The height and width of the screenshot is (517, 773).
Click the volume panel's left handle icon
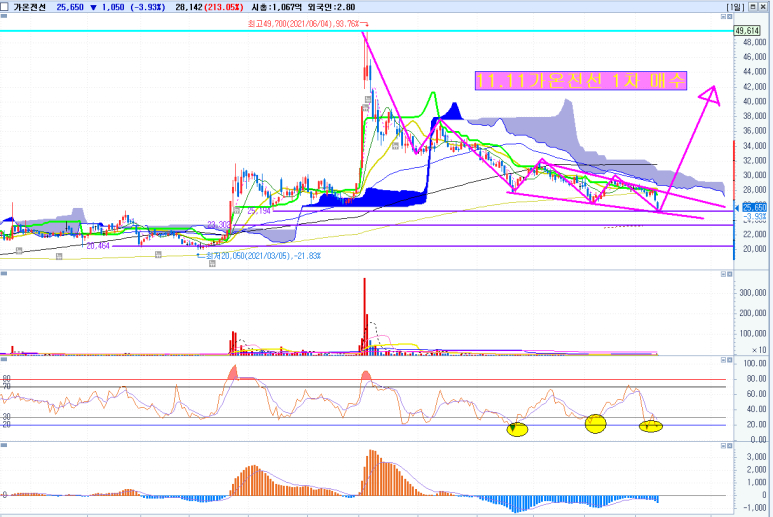click(4, 273)
